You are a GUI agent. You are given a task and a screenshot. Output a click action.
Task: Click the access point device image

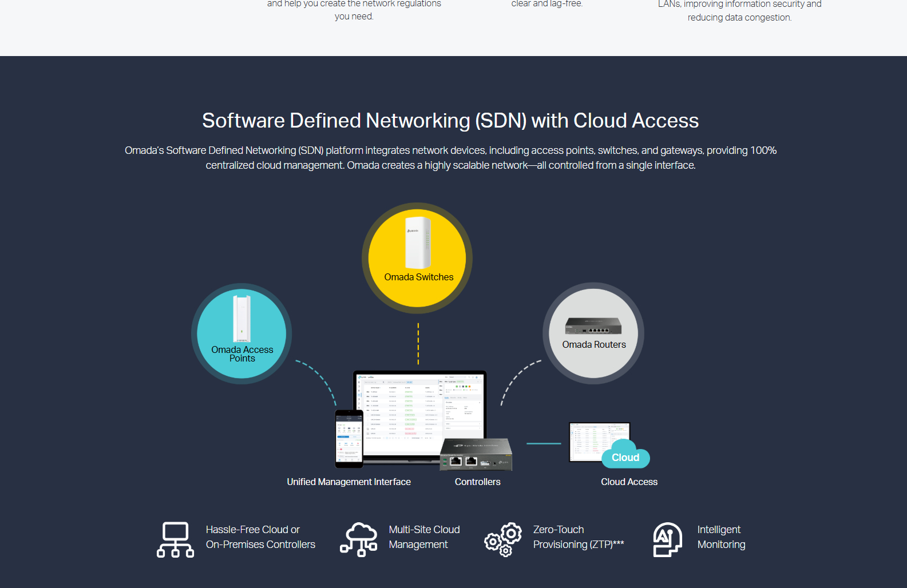pos(241,319)
